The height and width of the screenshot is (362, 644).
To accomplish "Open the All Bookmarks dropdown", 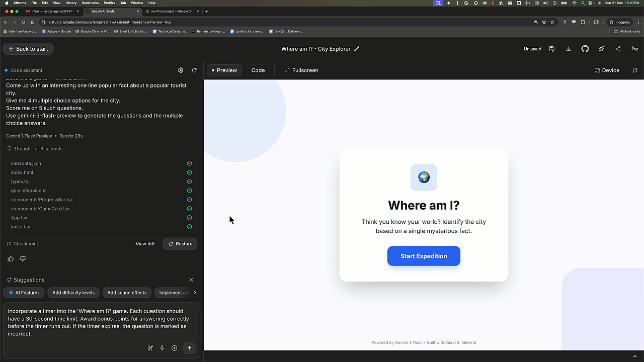I will 627,31.
